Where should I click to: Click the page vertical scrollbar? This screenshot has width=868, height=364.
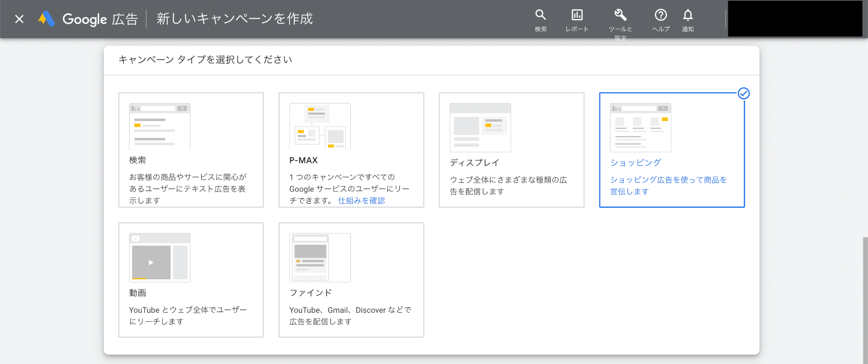[x=865, y=301]
